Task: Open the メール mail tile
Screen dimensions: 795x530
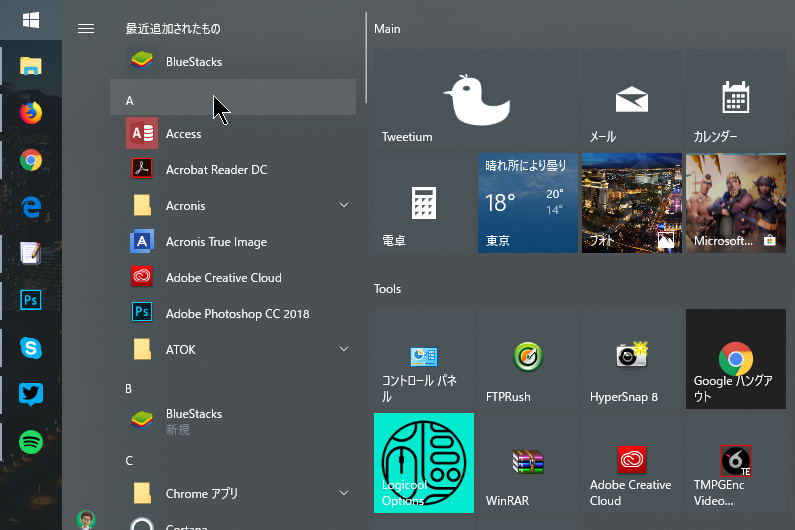Action: coord(632,99)
